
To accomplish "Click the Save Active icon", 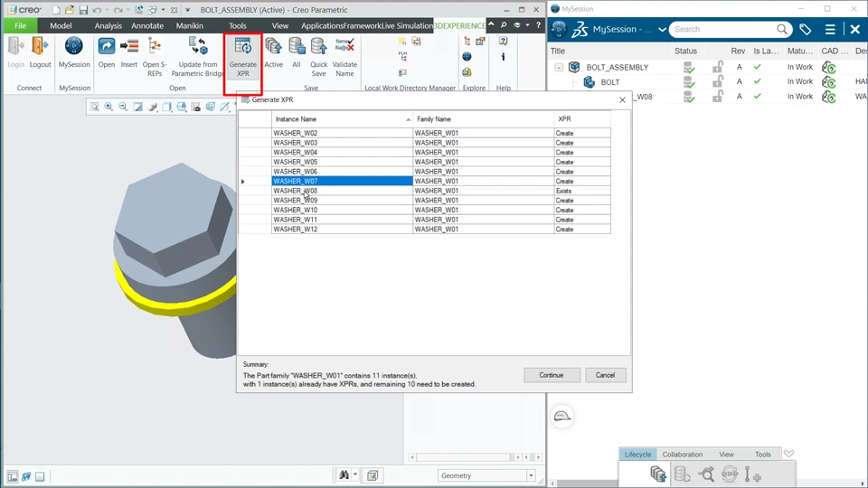I will point(273,47).
